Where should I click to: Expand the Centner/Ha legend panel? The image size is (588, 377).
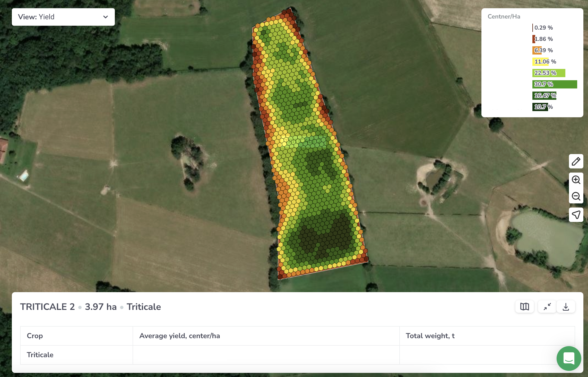504,16
